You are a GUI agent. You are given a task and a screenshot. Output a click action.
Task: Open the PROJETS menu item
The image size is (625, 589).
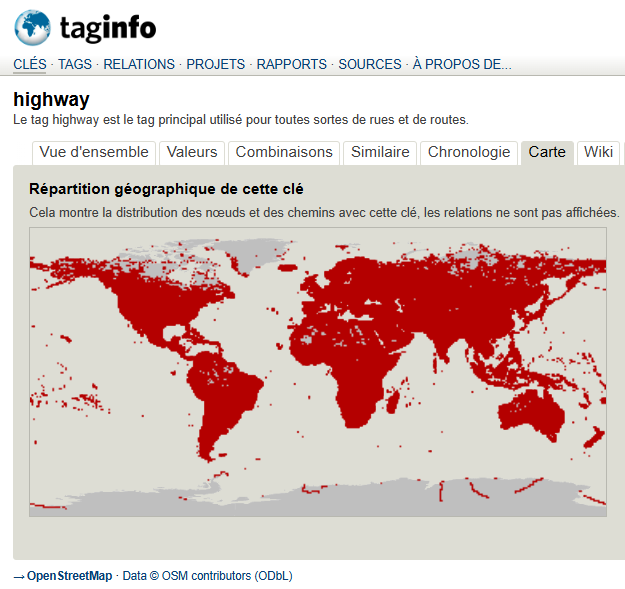click(216, 64)
